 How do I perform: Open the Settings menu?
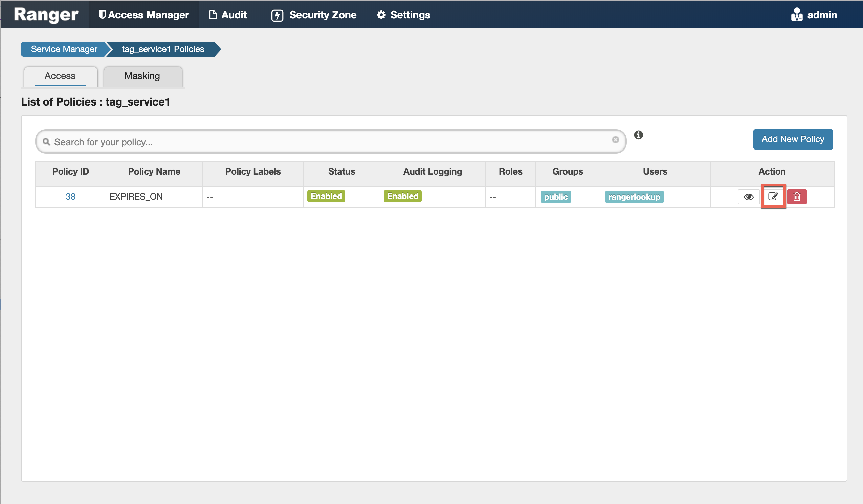coord(404,15)
